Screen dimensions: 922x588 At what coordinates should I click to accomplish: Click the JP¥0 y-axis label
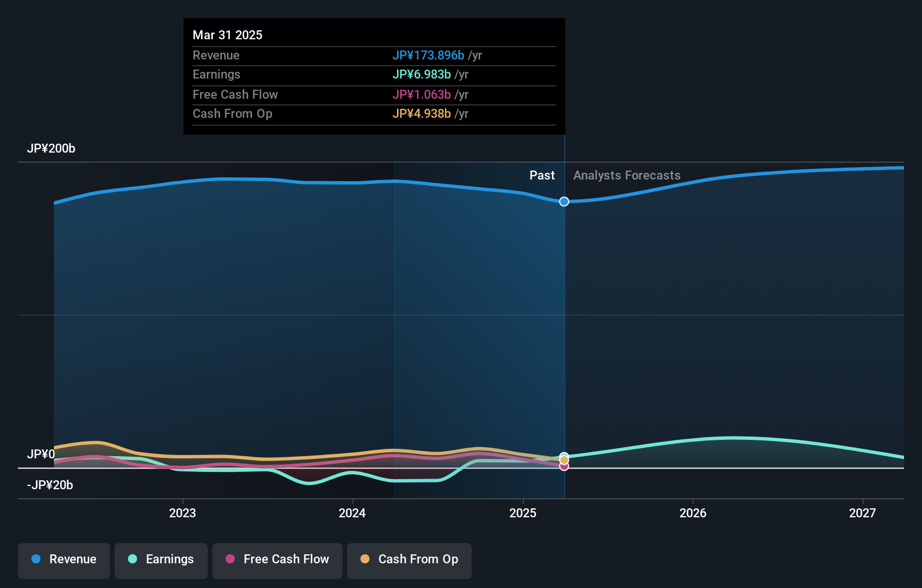pyautogui.click(x=41, y=454)
